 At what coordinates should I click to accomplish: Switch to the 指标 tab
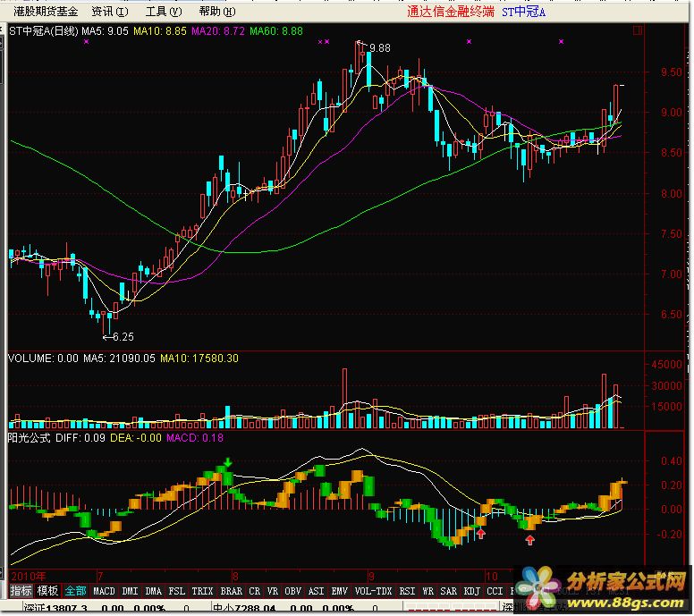21,591
